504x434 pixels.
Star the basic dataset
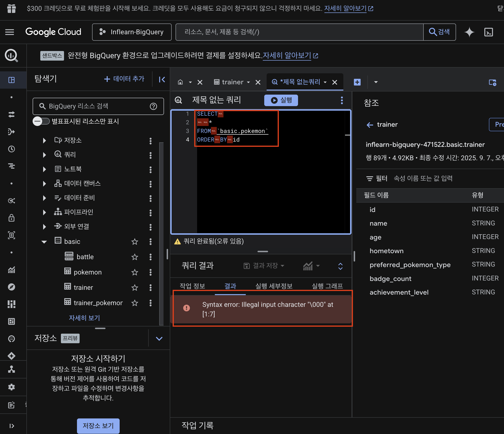[135, 241]
